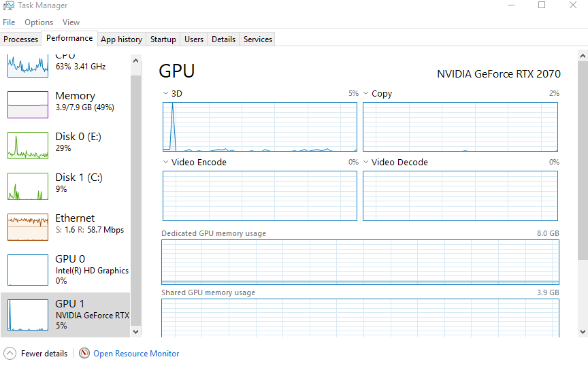Open the Copy graph engine dropdown

366,94
